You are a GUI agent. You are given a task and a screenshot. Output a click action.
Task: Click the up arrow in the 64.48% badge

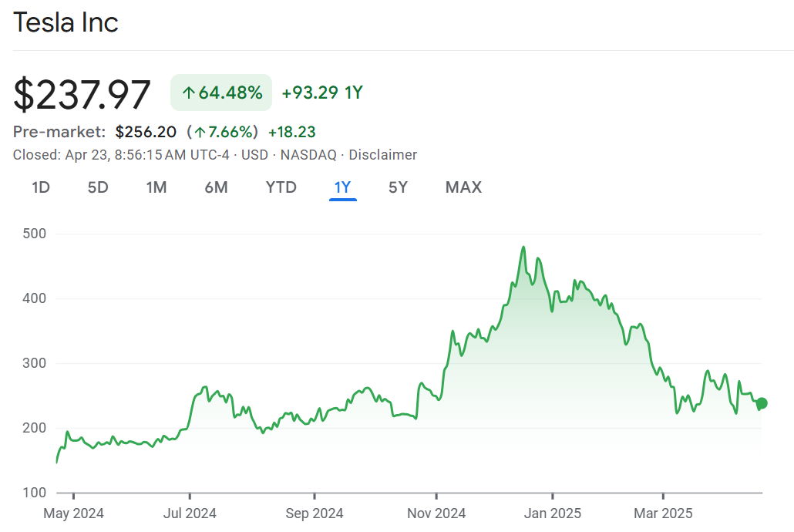[x=188, y=93]
